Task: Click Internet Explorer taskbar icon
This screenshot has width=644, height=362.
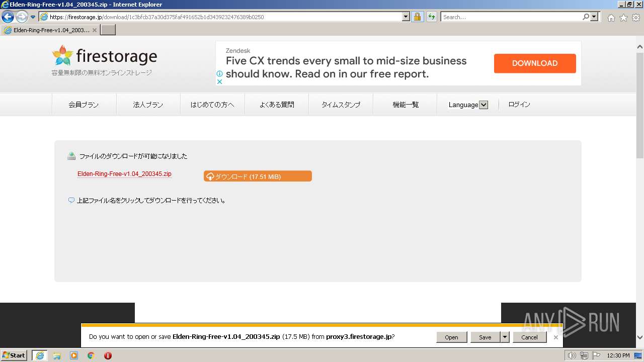Action: click(39, 355)
